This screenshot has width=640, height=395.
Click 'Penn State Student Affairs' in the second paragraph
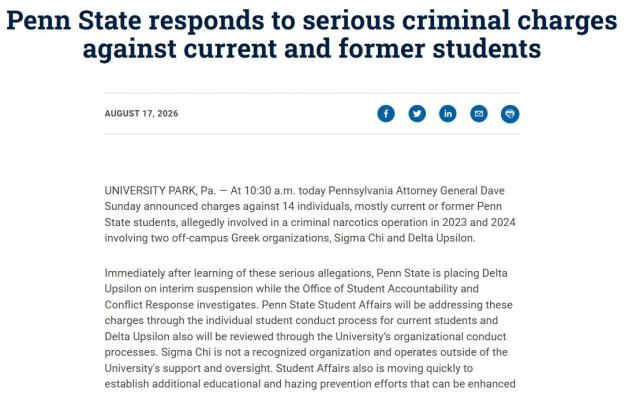(327, 305)
